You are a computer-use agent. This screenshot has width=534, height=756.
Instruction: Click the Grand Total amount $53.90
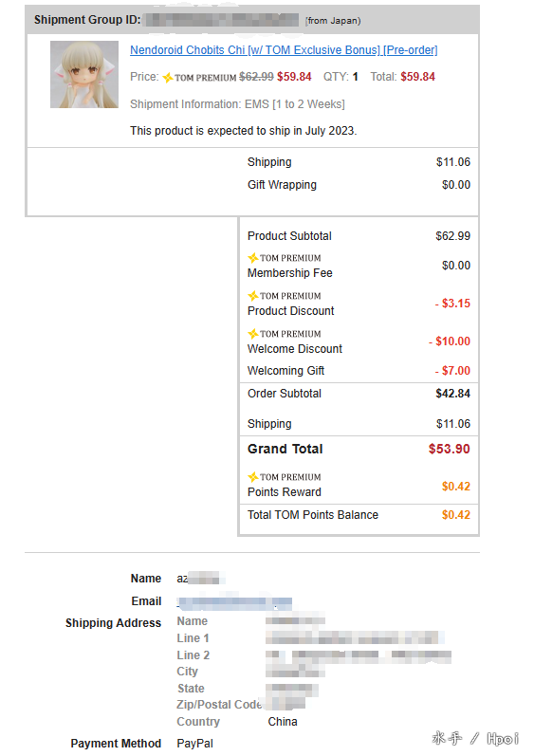click(x=450, y=449)
